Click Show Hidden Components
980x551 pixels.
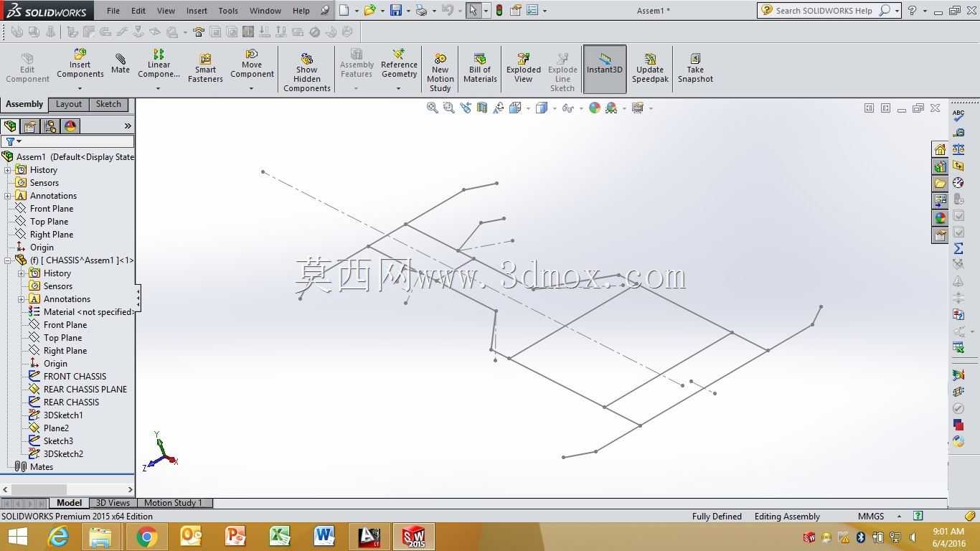(x=307, y=72)
